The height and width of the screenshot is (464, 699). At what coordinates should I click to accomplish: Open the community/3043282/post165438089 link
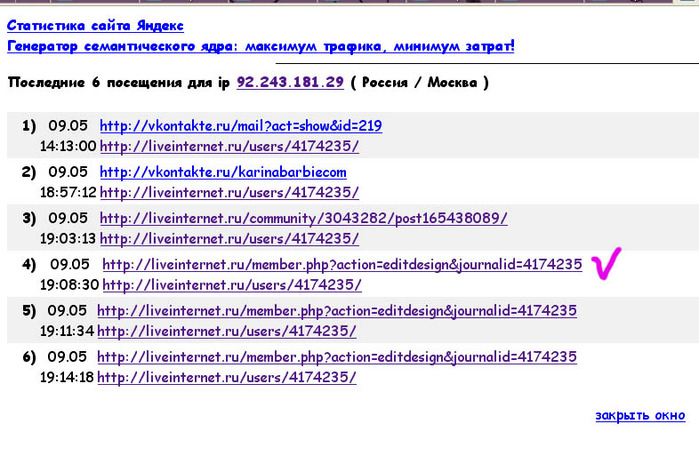304,218
